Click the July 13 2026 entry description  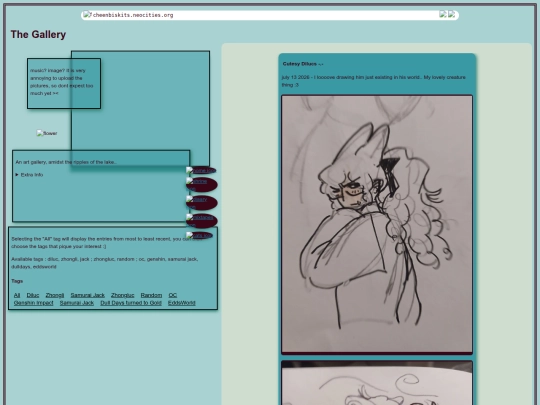[x=374, y=81]
